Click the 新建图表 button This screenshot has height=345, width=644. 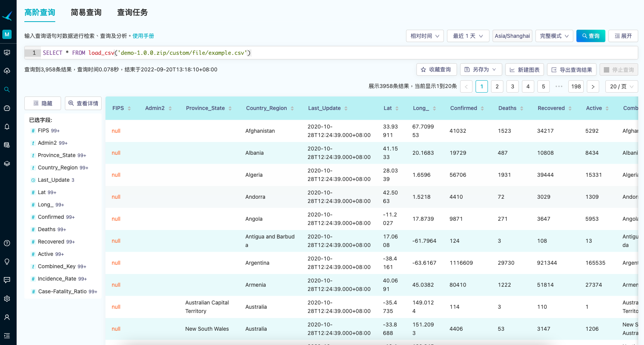click(525, 69)
